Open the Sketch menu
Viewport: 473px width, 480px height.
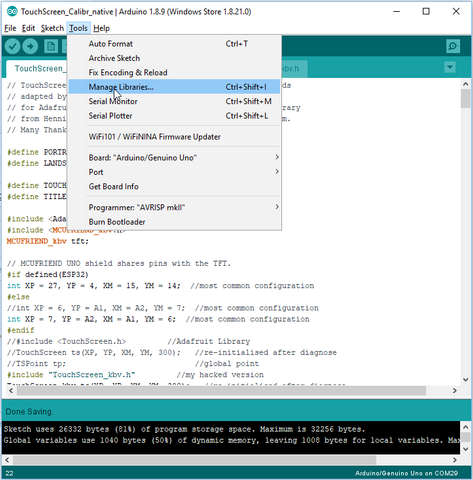(52, 28)
